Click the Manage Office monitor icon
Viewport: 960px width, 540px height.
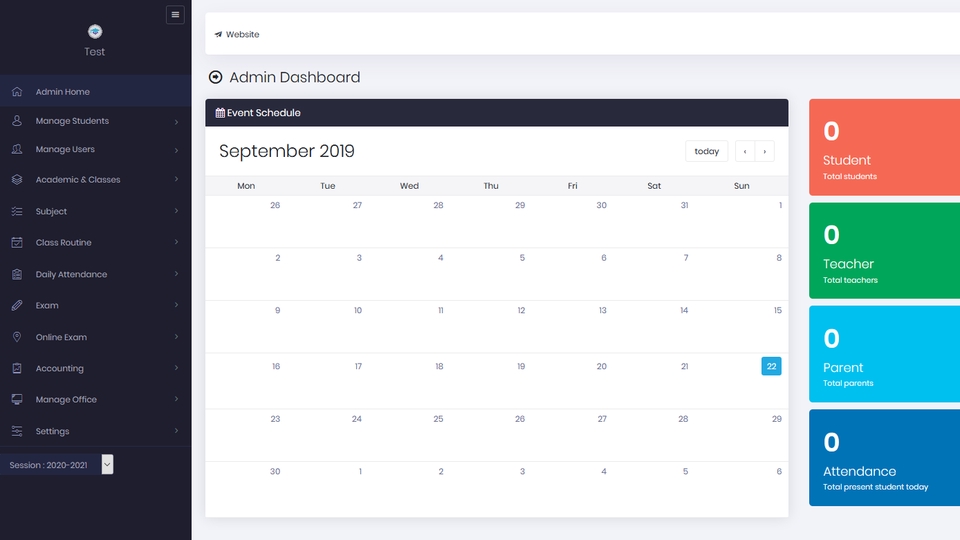pyautogui.click(x=17, y=399)
